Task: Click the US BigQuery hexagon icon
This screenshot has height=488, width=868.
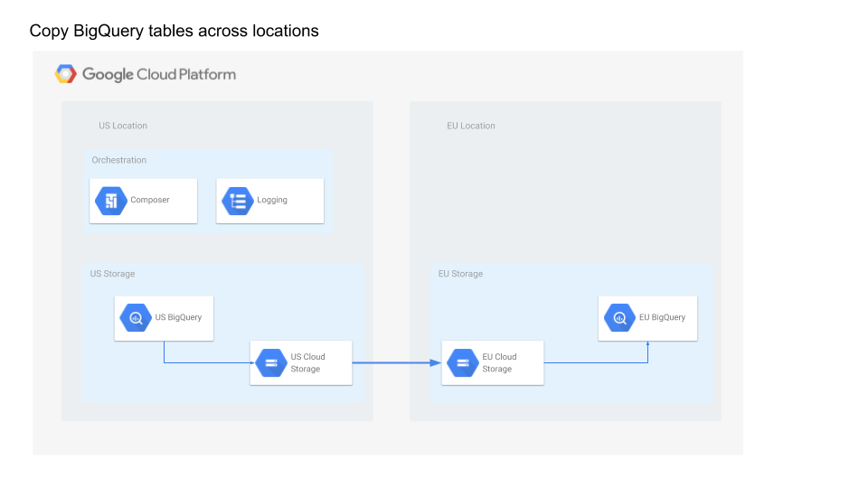Action: tap(136, 317)
